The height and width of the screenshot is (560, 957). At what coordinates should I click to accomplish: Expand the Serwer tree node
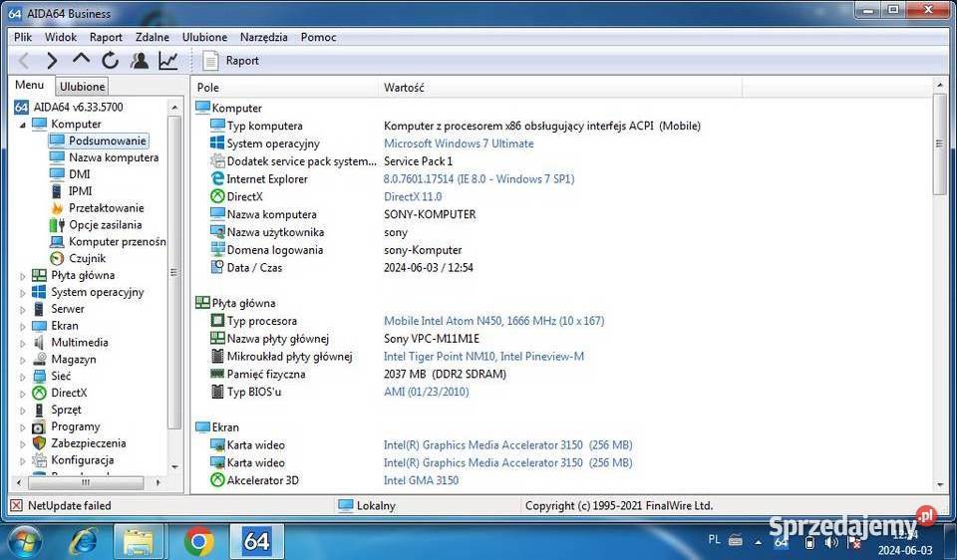[23, 309]
